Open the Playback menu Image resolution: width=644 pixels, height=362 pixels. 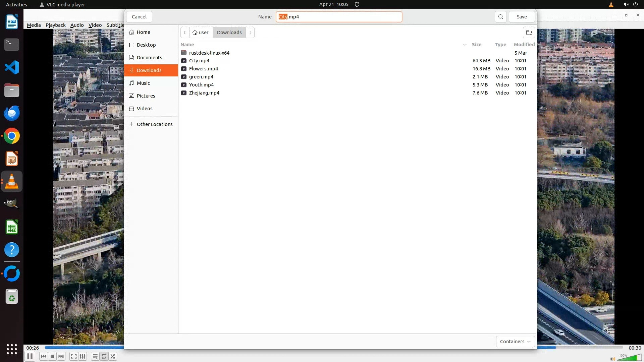coord(55,25)
